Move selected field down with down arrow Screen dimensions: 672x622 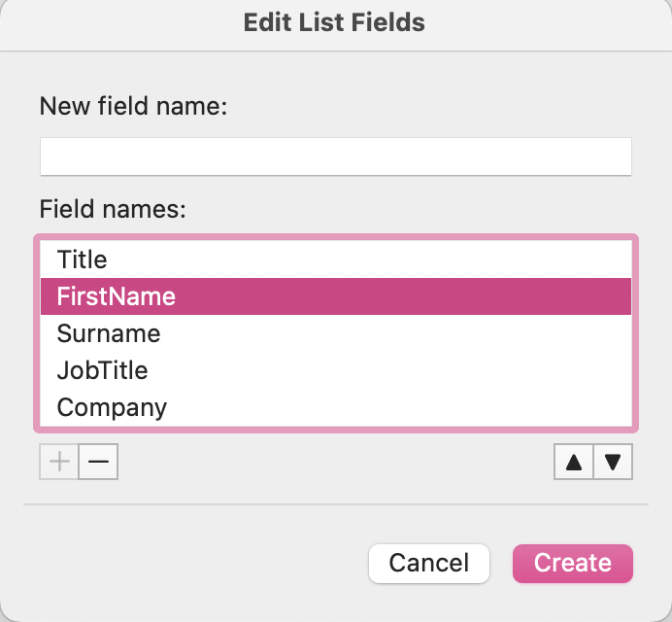tap(613, 462)
